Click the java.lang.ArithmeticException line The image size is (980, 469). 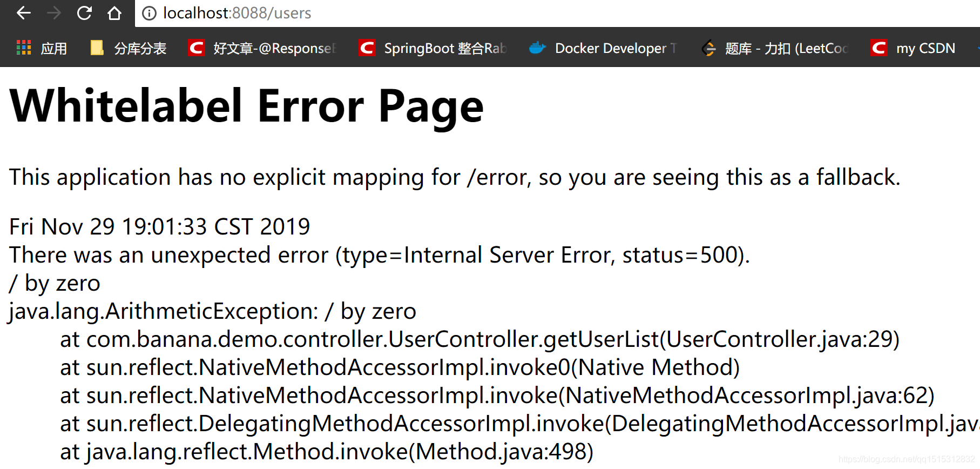coord(212,311)
